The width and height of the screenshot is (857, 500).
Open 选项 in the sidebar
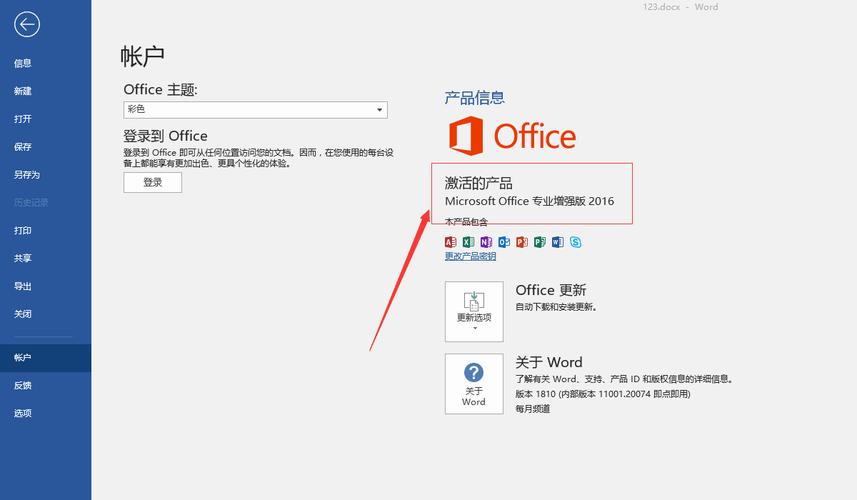pos(23,414)
